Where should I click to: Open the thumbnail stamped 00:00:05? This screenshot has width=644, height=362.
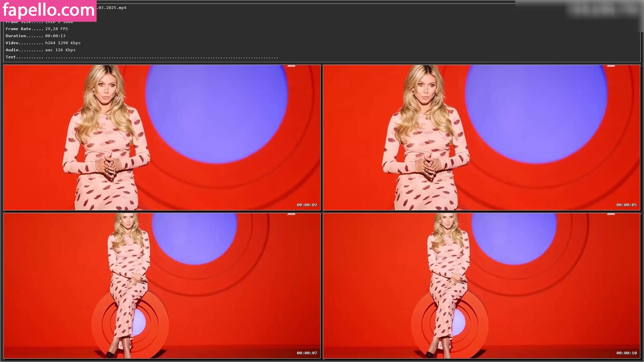[481, 137]
